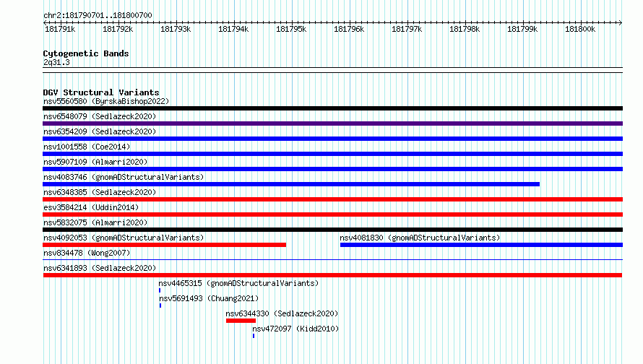Image resolution: width=643 pixels, height=364 pixels.
Task: Select the red bar under nsv6341893
Action: pos(332,275)
